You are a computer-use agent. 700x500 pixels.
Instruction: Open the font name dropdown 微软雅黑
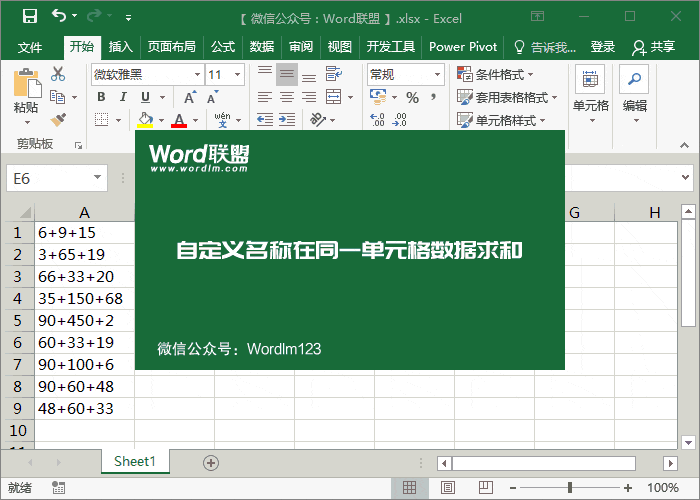point(196,75)
